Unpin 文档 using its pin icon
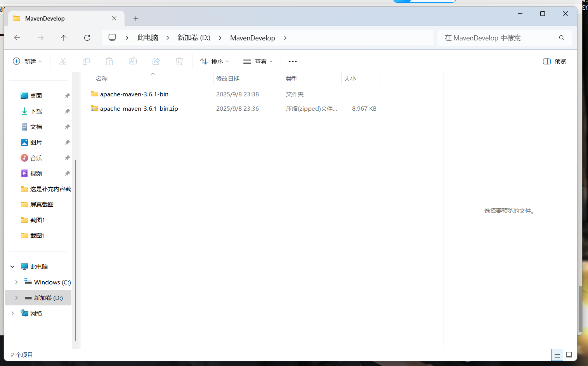588x366 pixels. tap(67, 127)
